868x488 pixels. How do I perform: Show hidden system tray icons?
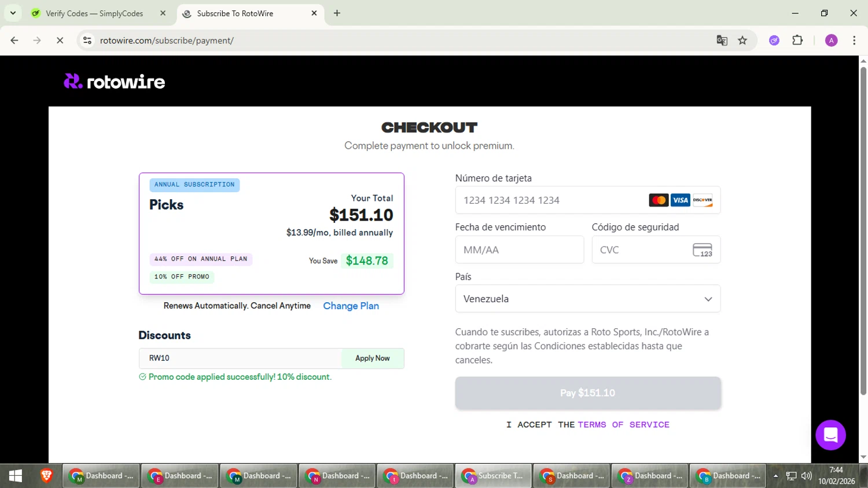(x=775, y=476)
